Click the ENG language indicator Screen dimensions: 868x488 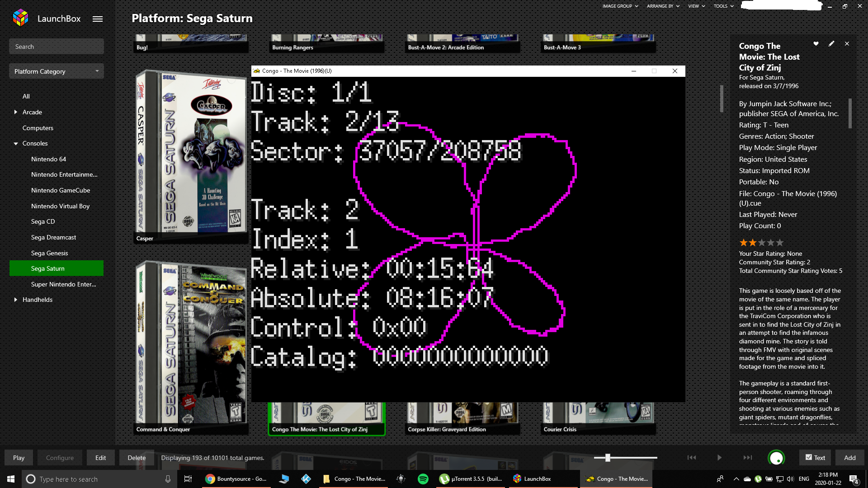pyautogui.click(x=804, y=479)
